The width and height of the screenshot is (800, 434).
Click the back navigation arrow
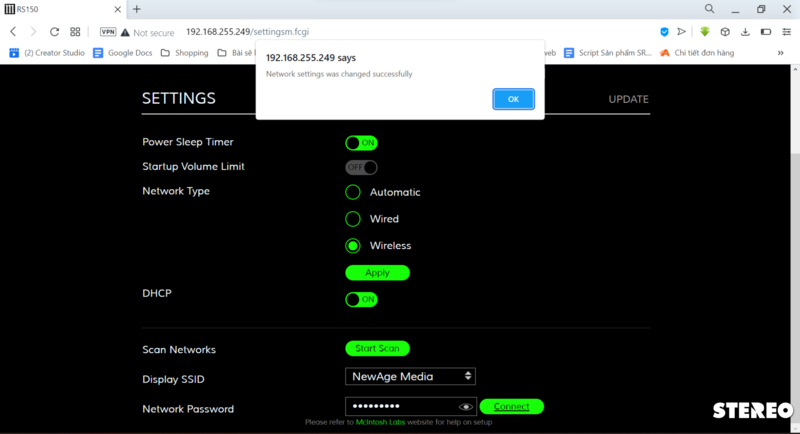point(13,32)
